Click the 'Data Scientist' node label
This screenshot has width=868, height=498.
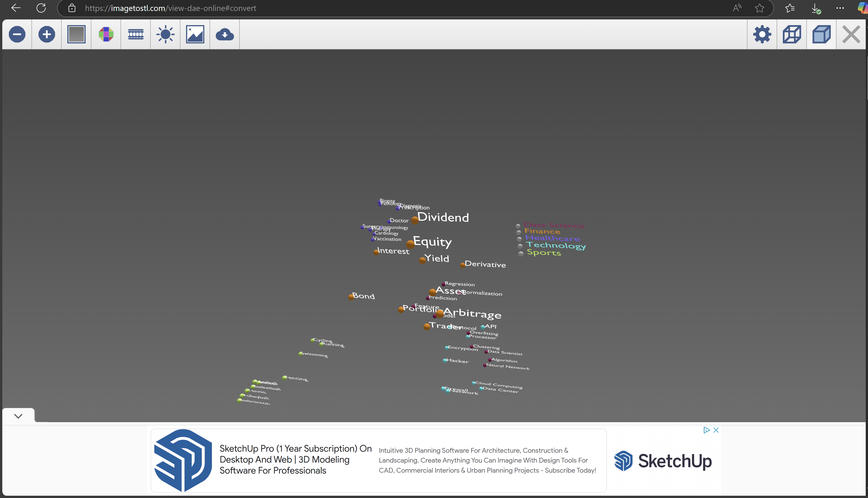coord(505,352)
